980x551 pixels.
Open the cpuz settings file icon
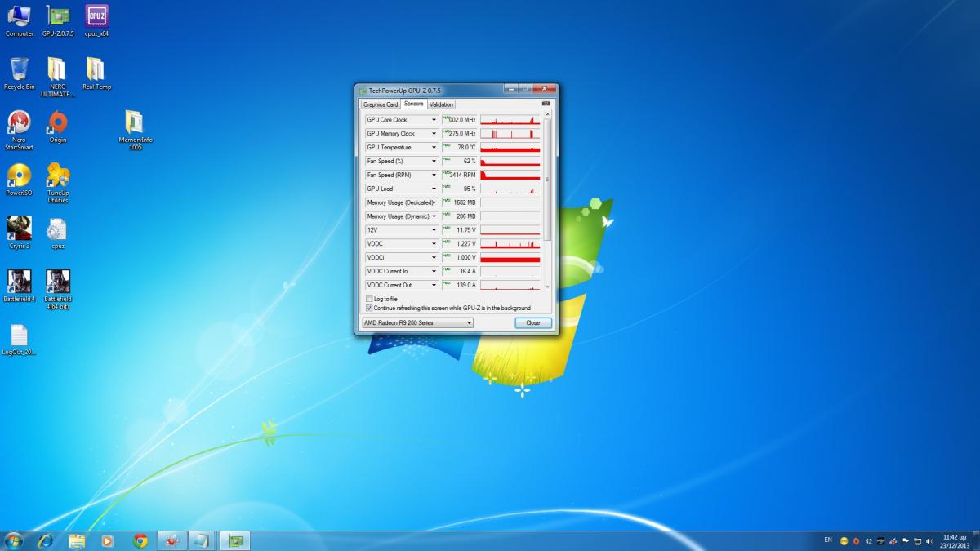57,233
